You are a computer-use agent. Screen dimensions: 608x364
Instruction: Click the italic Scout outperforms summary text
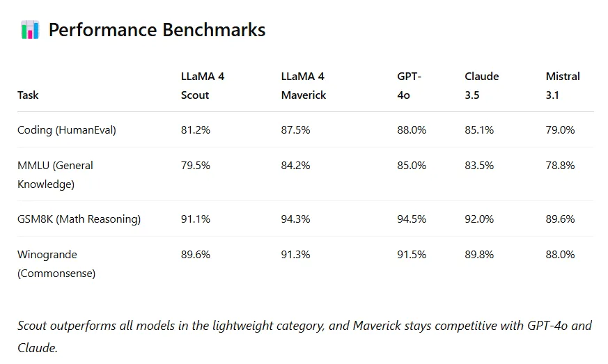pyautogui.click(x=304, y=336)
